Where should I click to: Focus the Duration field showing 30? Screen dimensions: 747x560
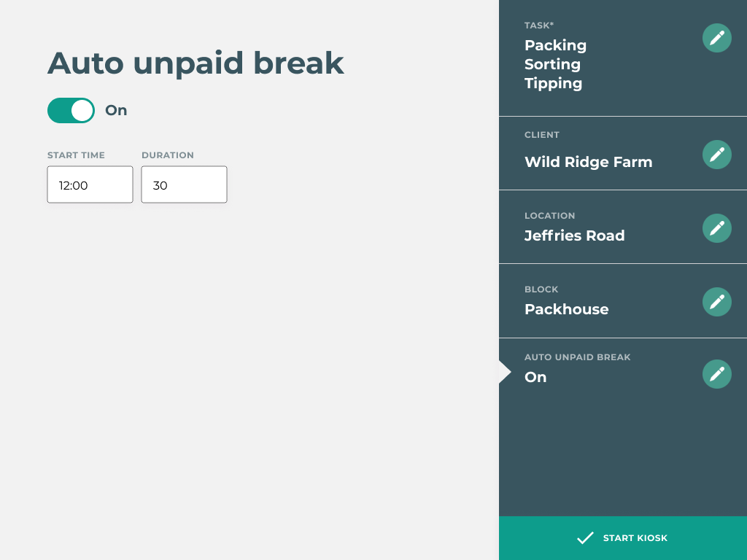pyautogui.click(x=184, y=185)
